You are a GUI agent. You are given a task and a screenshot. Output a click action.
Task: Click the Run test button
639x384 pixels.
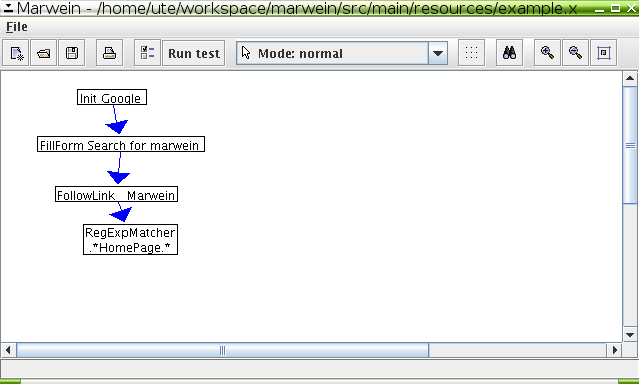194,53
